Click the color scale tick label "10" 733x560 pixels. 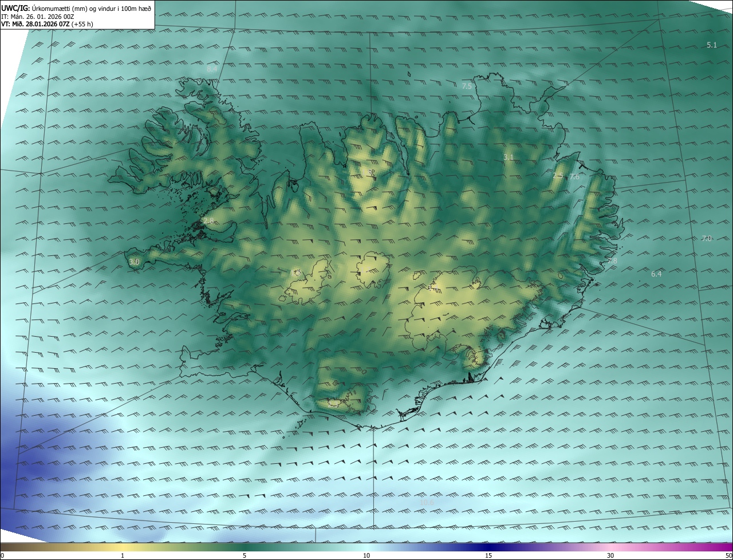click(366, 555)
